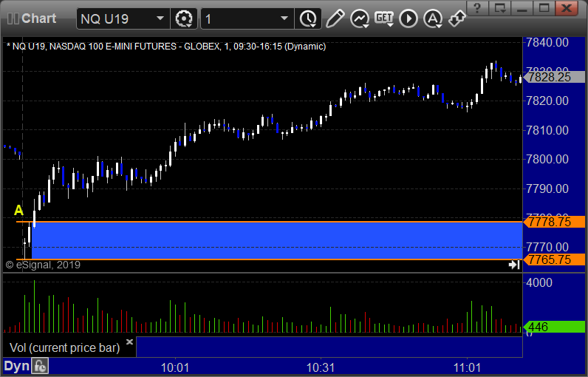Click the current price label 7828.25

pos(555,77)
